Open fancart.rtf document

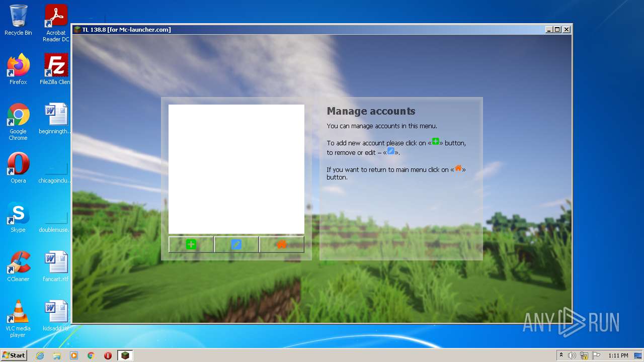[x=56, y=266]
